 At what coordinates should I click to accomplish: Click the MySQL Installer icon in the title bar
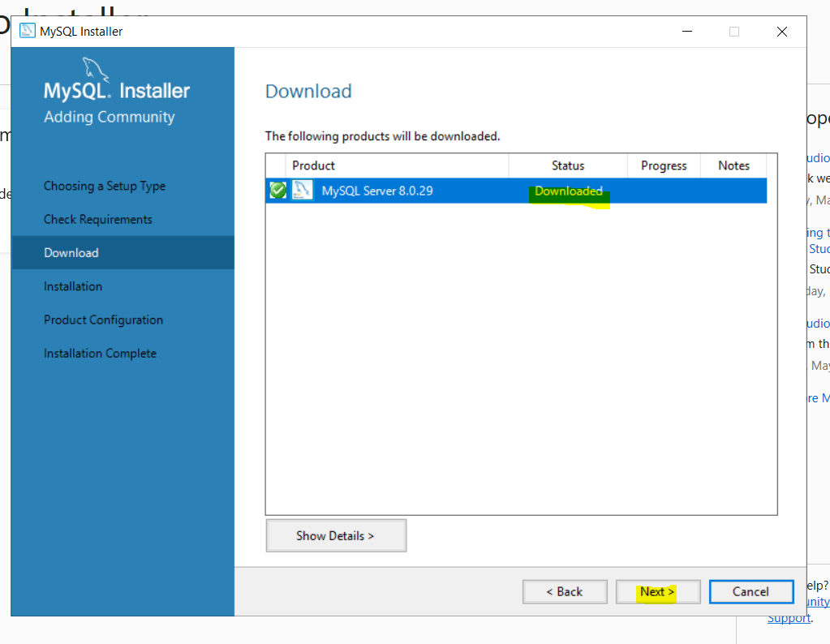tap(27, 30)
